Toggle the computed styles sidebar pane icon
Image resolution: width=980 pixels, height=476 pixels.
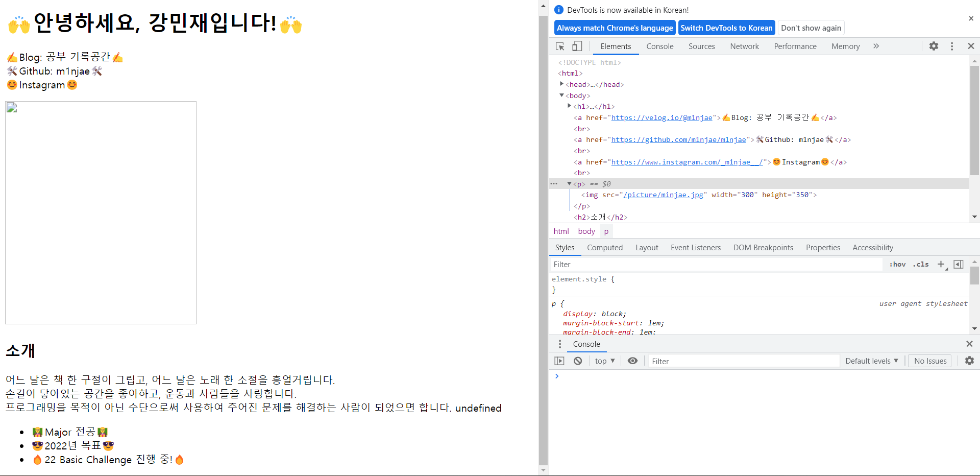coord(959,265)
